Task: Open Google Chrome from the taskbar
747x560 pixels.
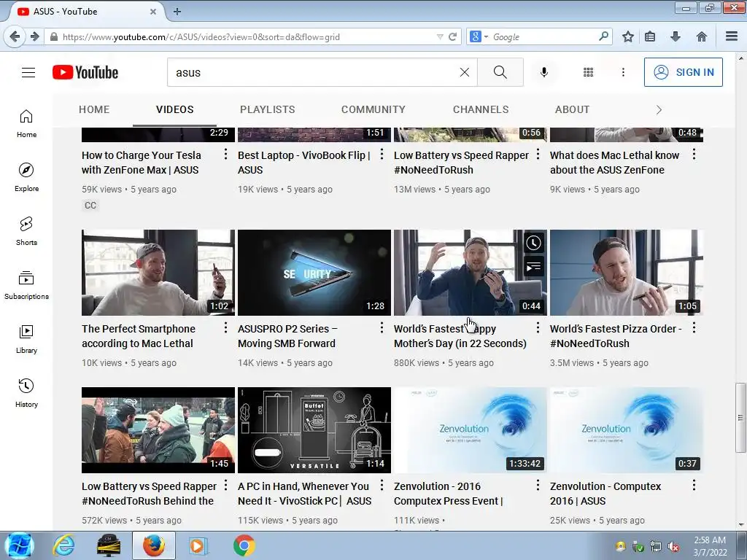Action: tap(244, 545)
